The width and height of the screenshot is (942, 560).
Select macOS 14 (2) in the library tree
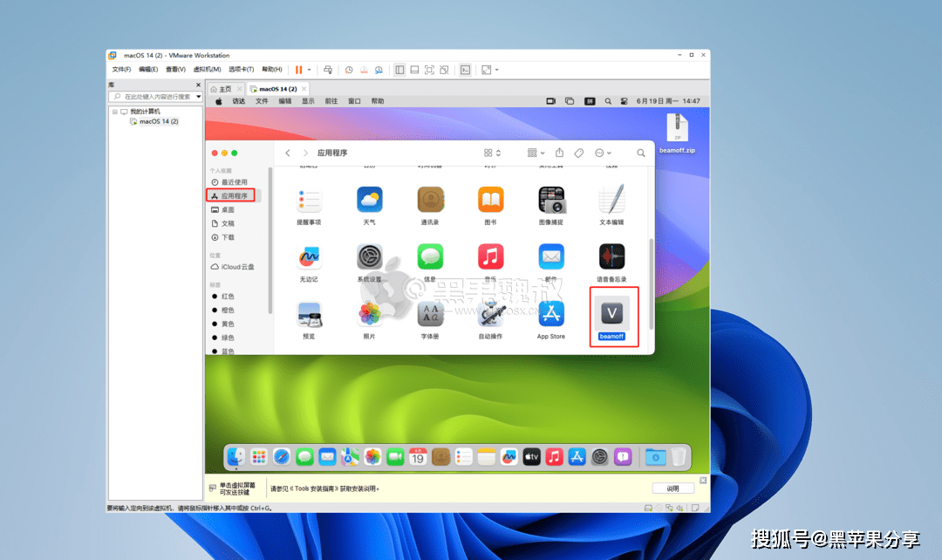click(x=159, y=121)
